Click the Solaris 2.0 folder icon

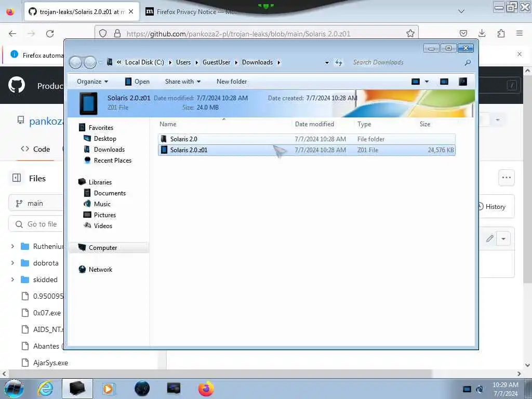click(x=164, y=139)
